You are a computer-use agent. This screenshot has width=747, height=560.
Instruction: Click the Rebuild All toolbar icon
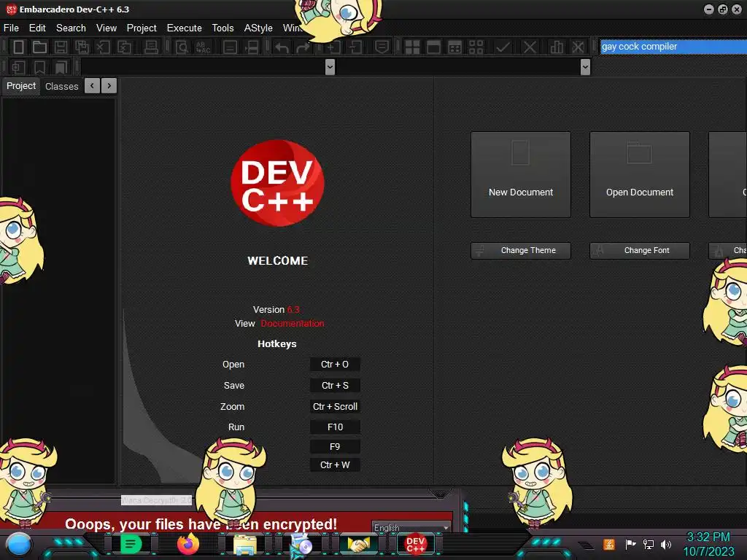(x=476, y=47)
